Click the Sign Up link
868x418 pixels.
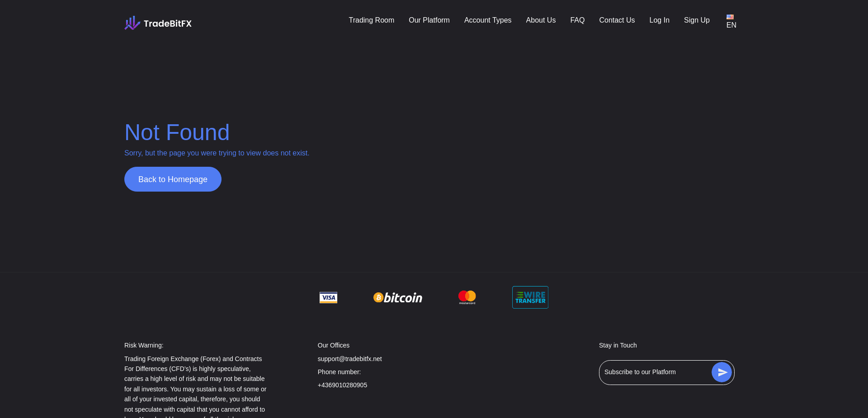[x=696, y=20]
